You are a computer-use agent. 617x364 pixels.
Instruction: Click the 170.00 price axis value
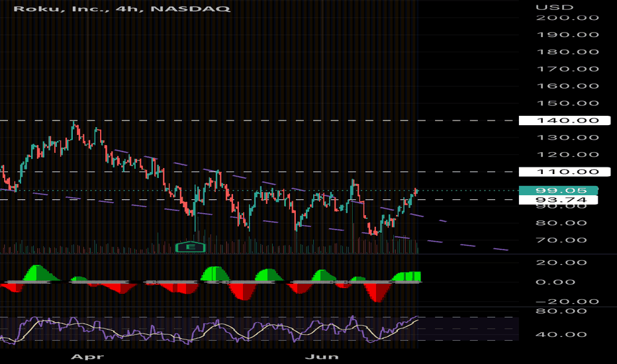(567, 69)
